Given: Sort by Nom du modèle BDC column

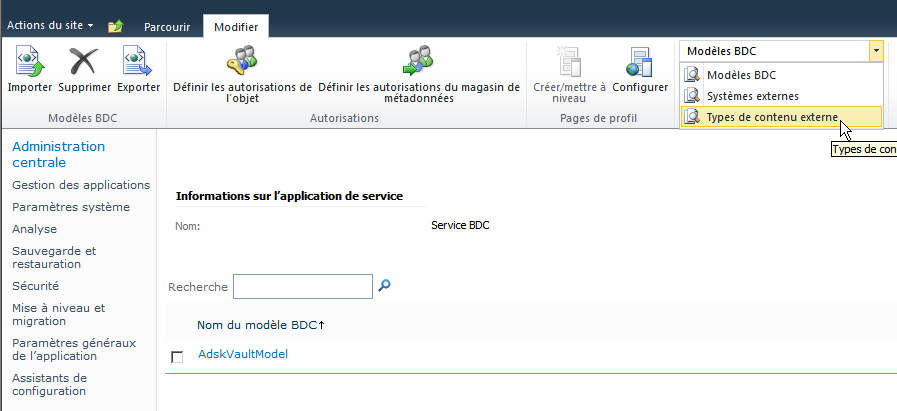Looking at the screenshot, I should [261, 325].
